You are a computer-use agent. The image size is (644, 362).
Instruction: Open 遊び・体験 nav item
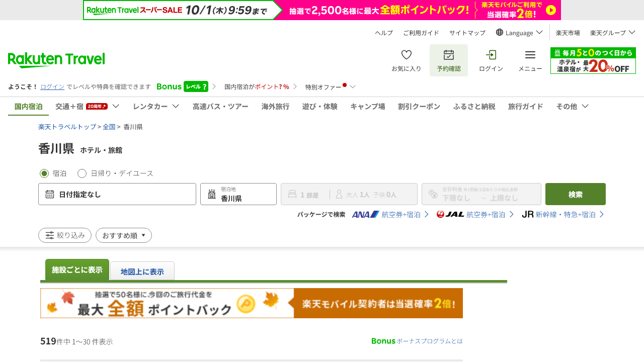click(320, 107)
